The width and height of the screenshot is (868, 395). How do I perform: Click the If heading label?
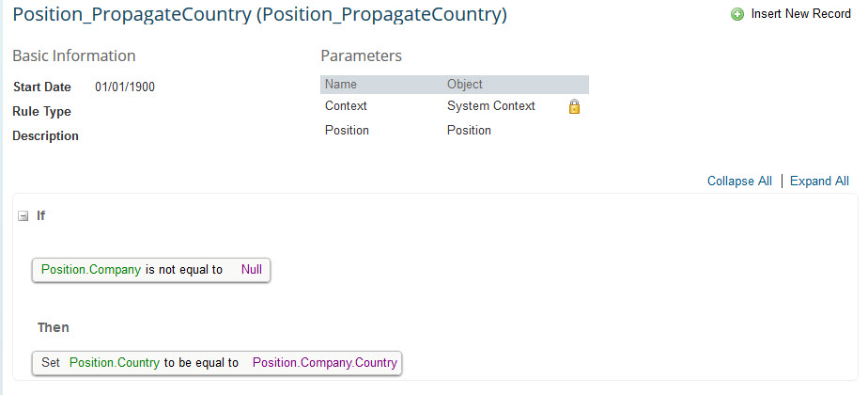41,216
